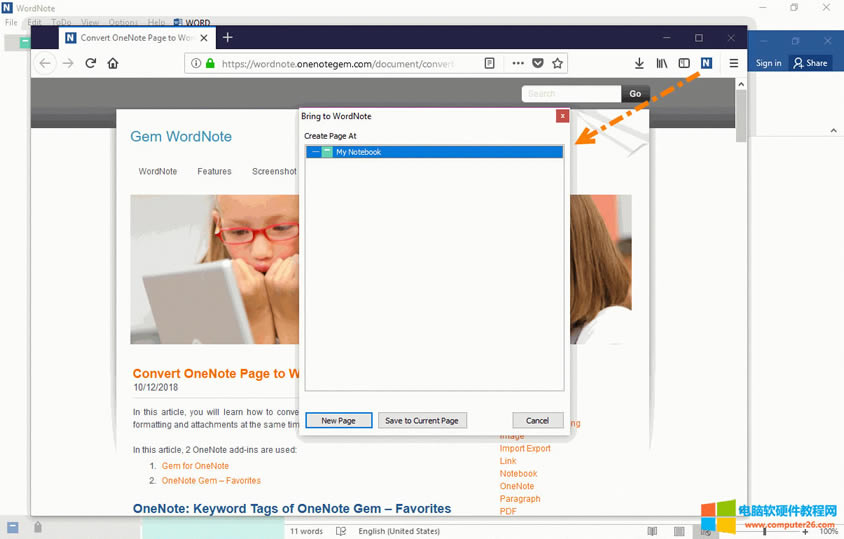Go to browser Home page icon
Image resolution: width=844 pixels, height=539 pixels.
[x=112, y=64]
